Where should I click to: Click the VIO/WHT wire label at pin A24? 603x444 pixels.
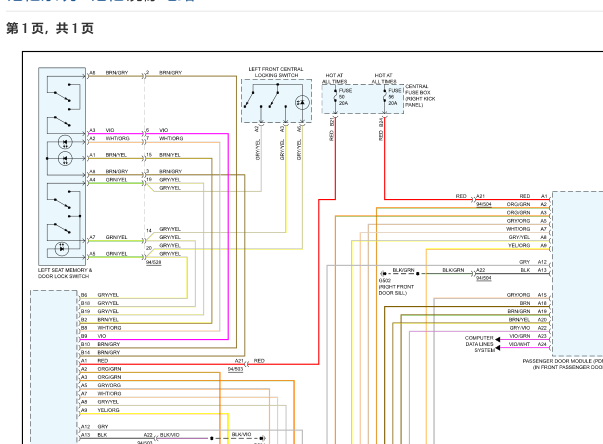click(520, 344)
